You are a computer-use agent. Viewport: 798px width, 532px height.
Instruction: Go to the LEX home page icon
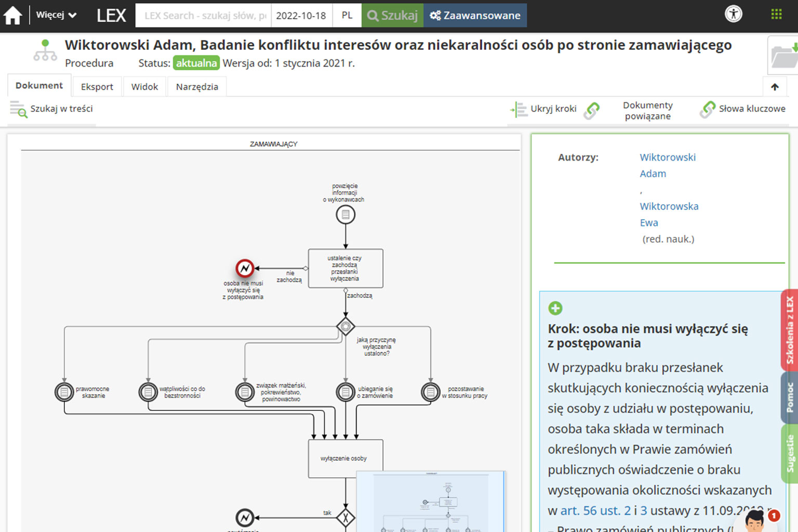13,16
